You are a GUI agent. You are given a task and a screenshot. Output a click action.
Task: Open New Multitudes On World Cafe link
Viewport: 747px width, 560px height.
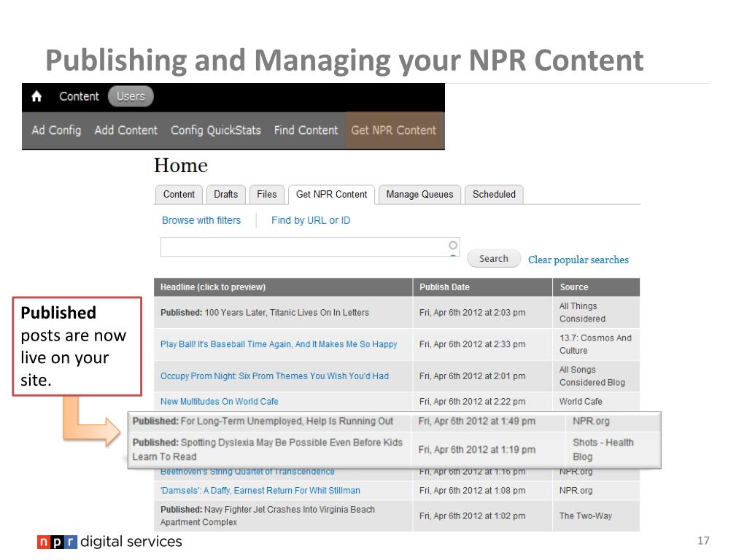219,402
